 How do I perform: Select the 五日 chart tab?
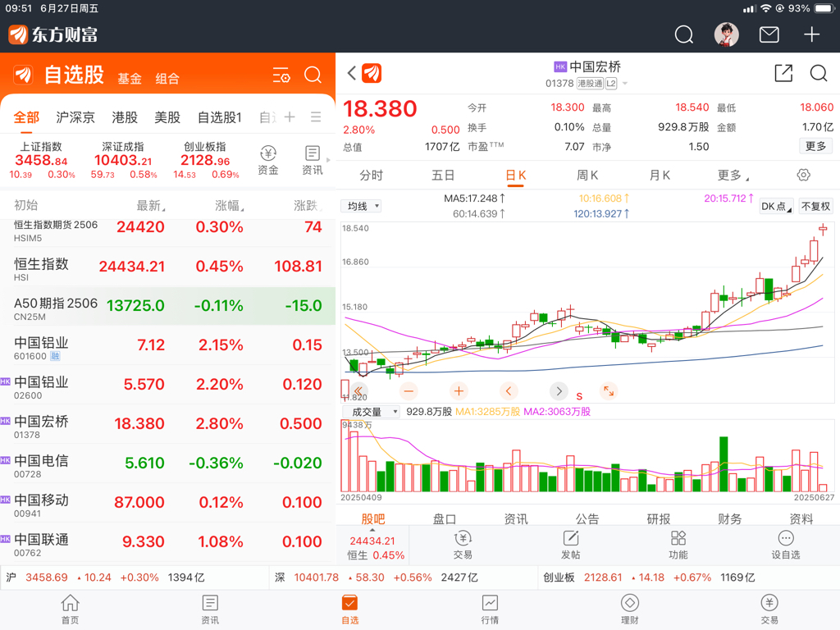(443, 176)
